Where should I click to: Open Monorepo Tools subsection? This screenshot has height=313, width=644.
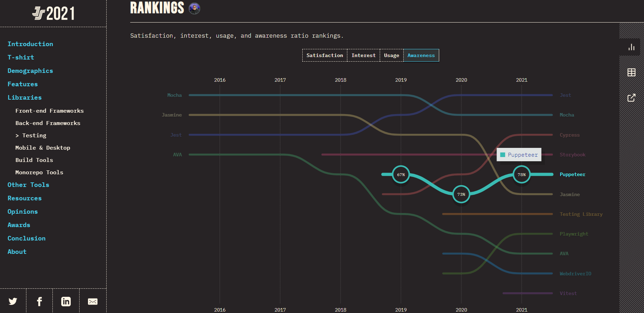pos(39,173)
